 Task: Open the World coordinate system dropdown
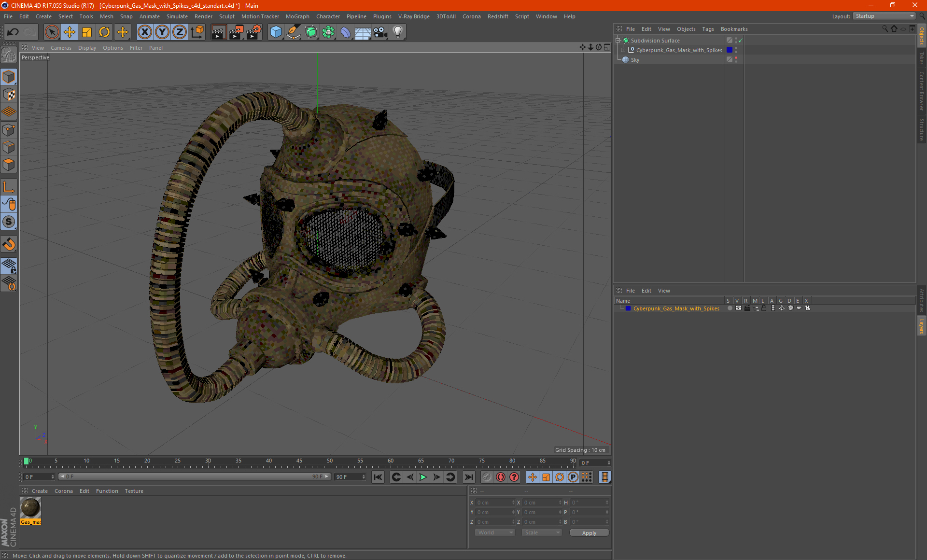tap(495, 532)
